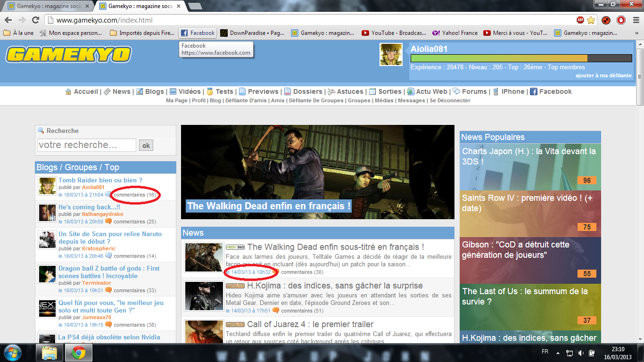644x362 pixels.
Task: Click Aiolia081 profile avatar in header
Action: (x=391, y=55)
